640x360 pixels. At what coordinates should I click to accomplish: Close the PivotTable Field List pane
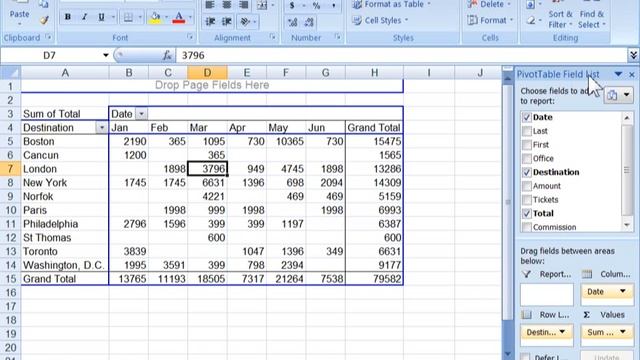pyautogui.click(x=632, y=74)
